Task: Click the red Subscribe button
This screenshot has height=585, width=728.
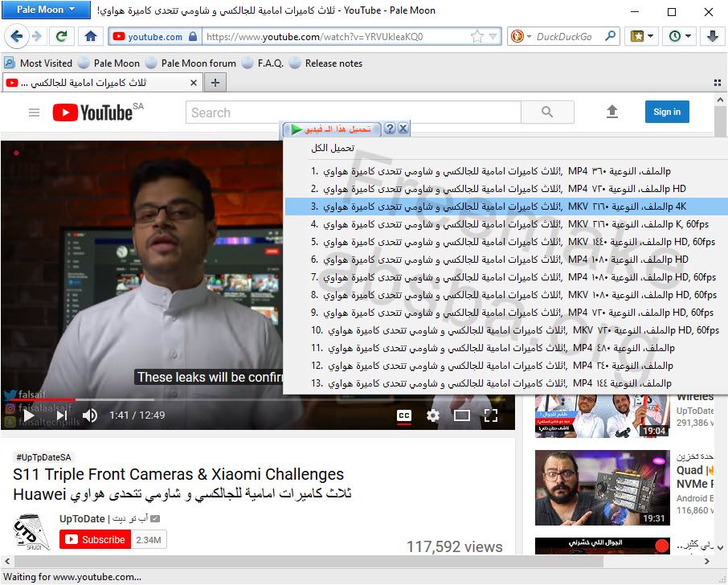Action: [95, 539]
